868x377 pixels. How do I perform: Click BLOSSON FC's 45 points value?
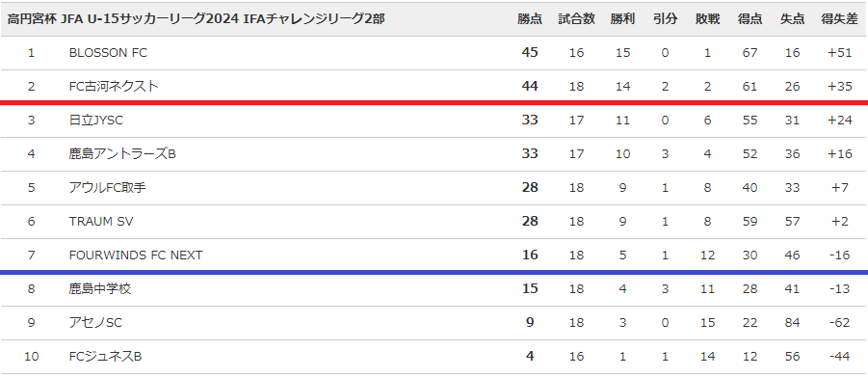click(530, 52)
